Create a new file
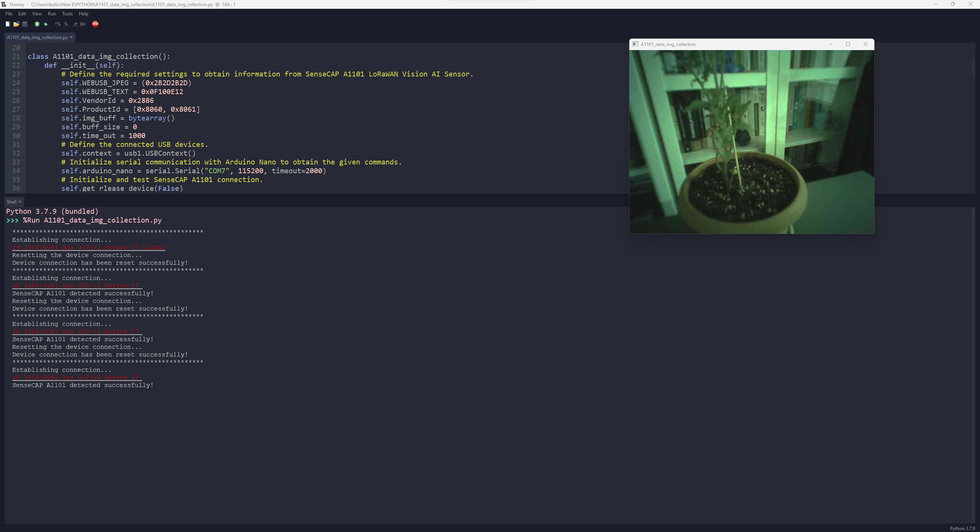Screen dimensions: 980x532 (x=8, y=24)
